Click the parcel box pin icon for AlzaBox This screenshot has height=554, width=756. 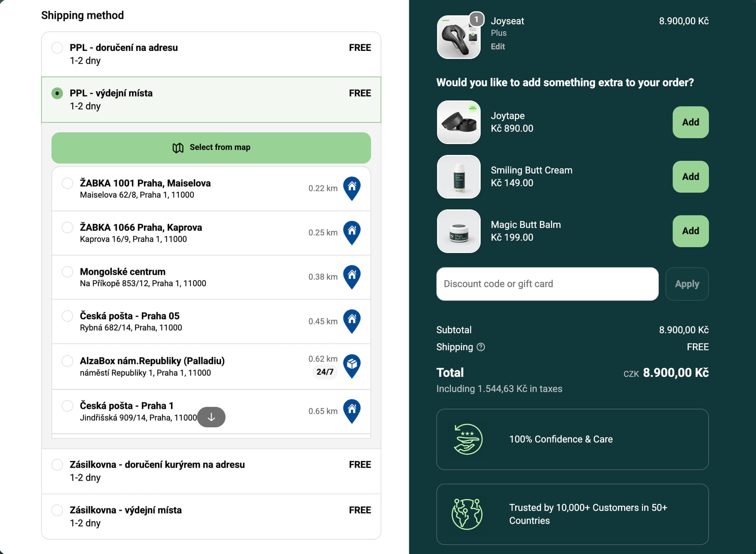click(x=352, y=366)
